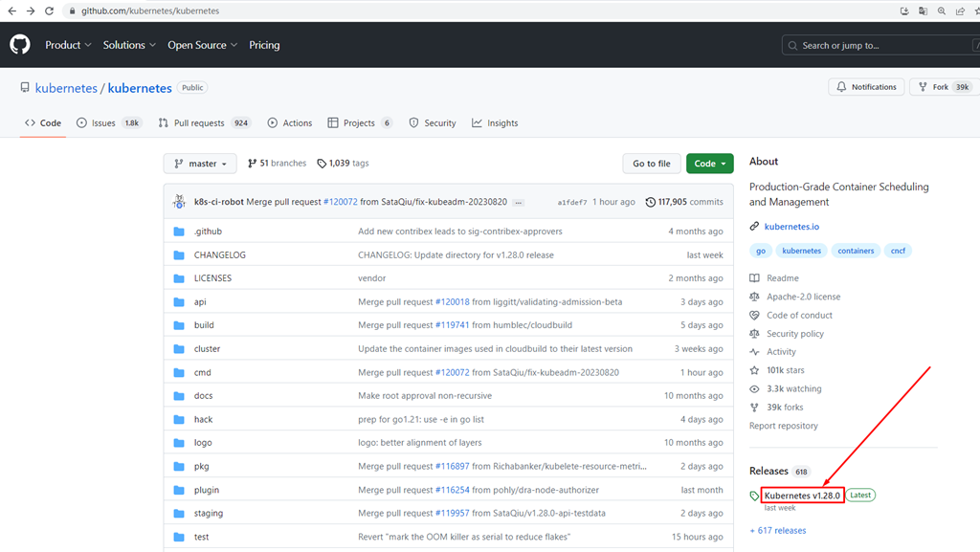Click the browser address bar URL
This screenshot has height=552, width=980.
pos(150,11)
